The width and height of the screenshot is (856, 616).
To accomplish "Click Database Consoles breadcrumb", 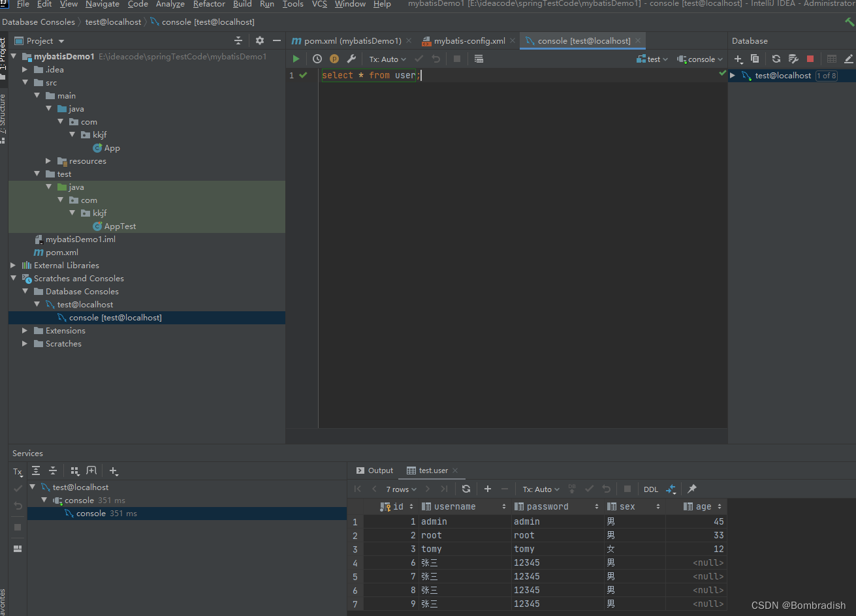I will coord(39,22).
